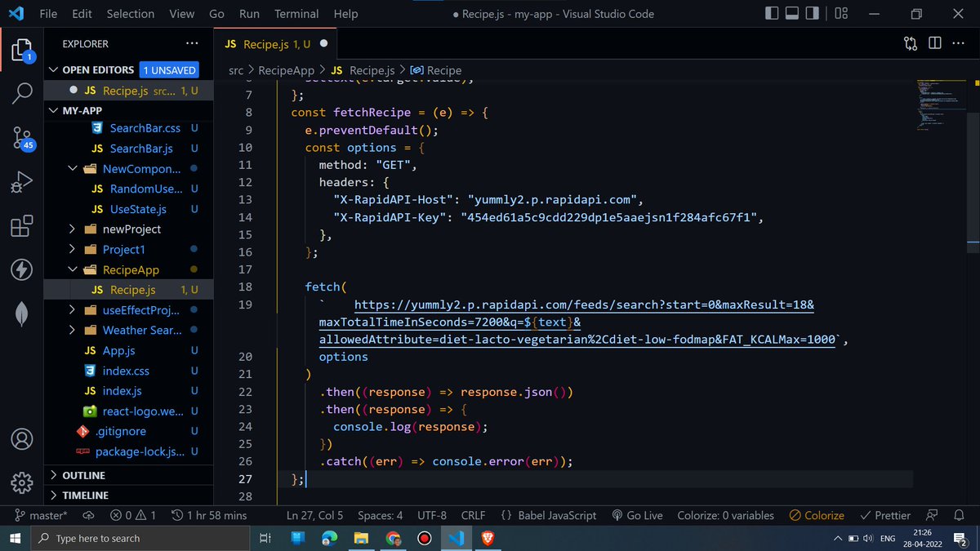Image resolution: width=980 pixels, height=551 pixels.
Task: Click Open Changes icon in editor toolbar
Action: pos(911,43)
